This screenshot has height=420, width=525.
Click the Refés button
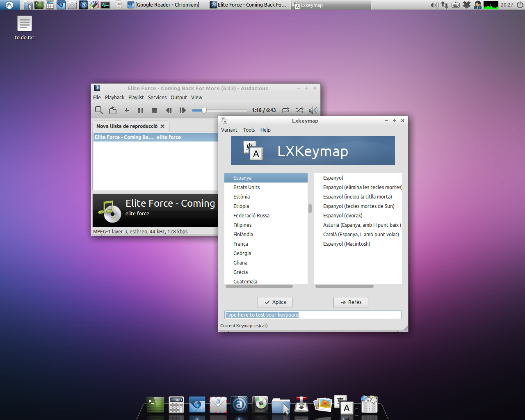[x=351, y=302]
